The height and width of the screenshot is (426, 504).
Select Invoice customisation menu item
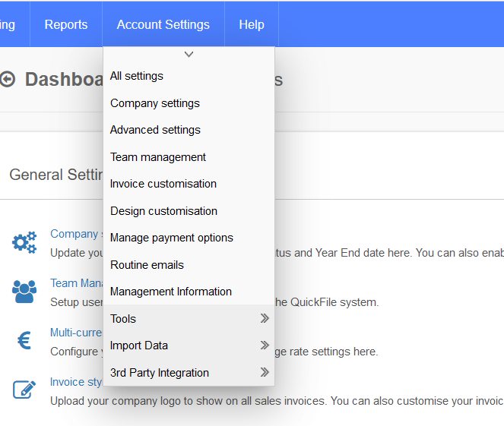[189, 184]
